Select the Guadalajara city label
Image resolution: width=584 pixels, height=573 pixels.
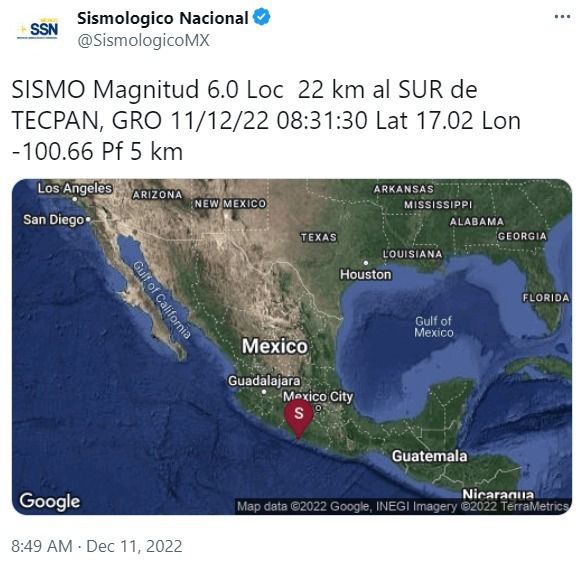click(264, 381)
